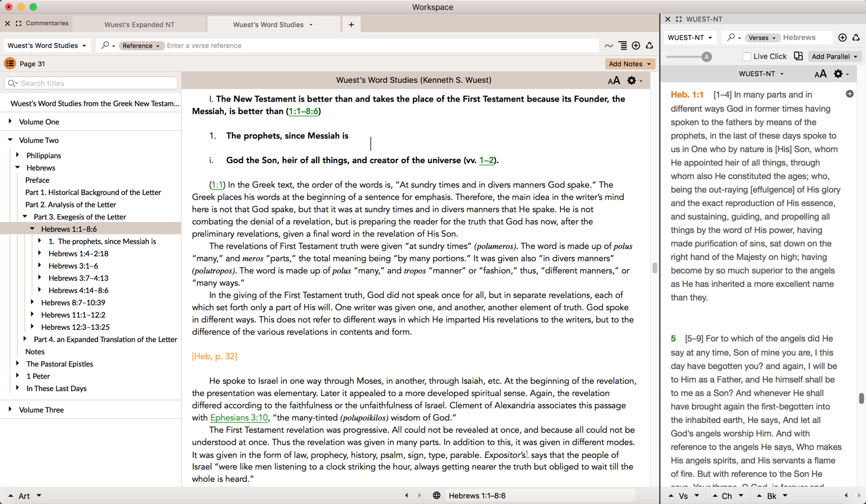Click the Hebrews 1:1–8:6 location field at bottom
Viewport: 866px width, 504px height.
pyautogui.click(x=540, y=495)
